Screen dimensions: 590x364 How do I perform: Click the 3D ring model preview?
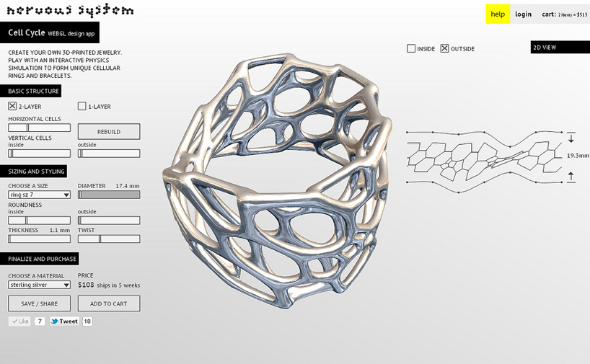click(278, 180)
